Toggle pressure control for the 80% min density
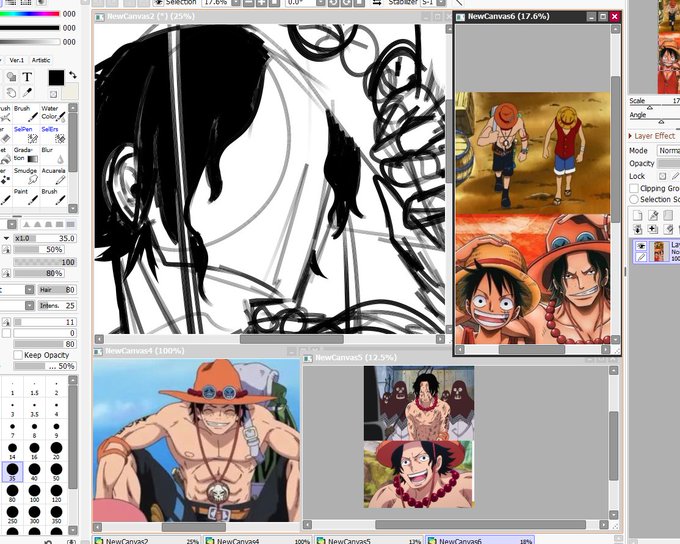Image resolution: width=680 pixels, height=544 pixels. pyautogui.click(x=6, y=273)
